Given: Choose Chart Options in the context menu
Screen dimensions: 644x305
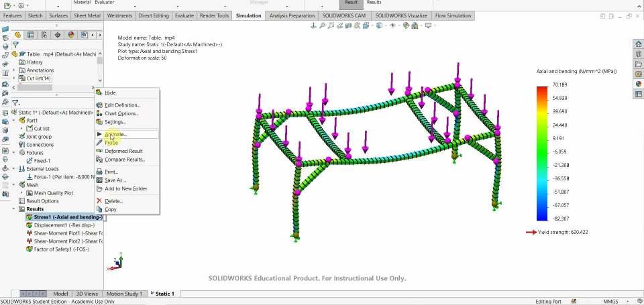Looking at the screenshot, I should tap(127, 114).
